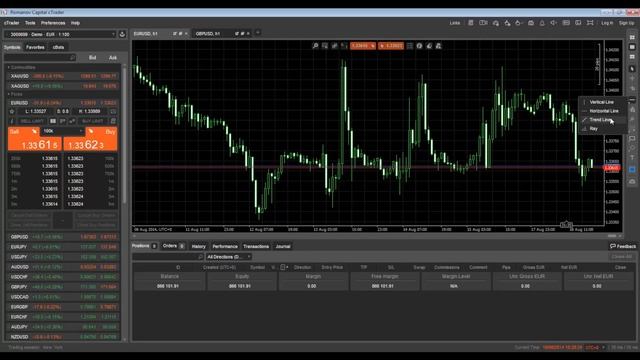Click the chart toolbar icon right of the magnifier
640x360 pixels.
click(x=325, y=46)
